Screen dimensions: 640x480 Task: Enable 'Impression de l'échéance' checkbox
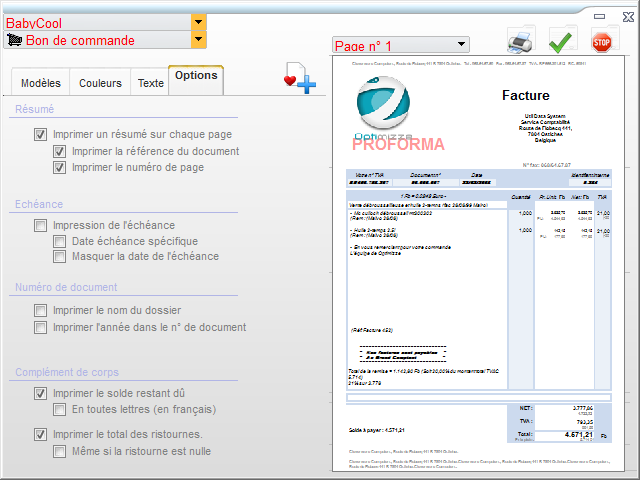[41, 226]
